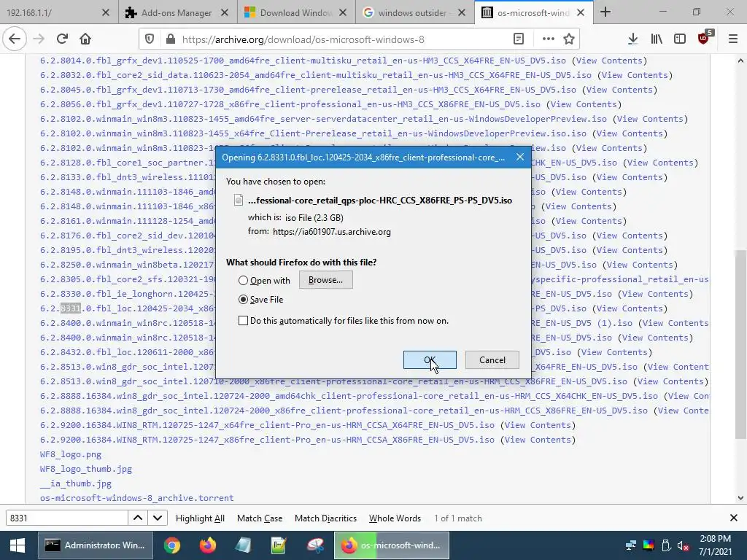
Task: Click Browse to choose an application
Action: click(x=326, y=280)
